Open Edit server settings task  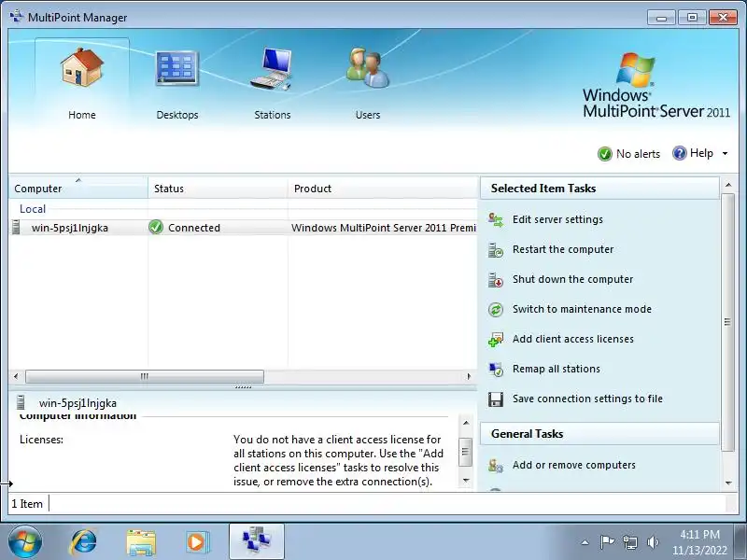(557, 219)
